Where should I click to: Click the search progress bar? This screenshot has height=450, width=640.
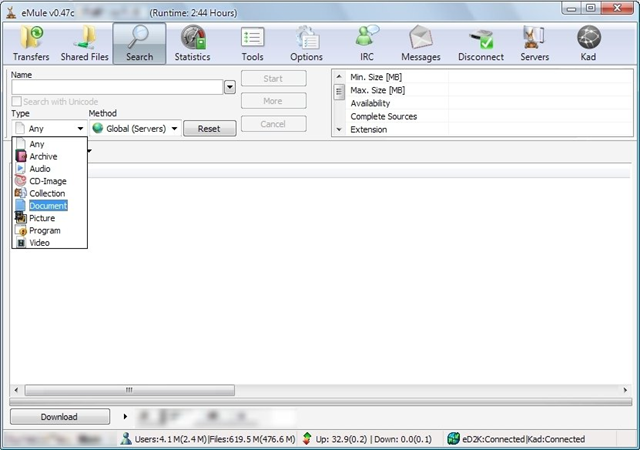(320, 402)
